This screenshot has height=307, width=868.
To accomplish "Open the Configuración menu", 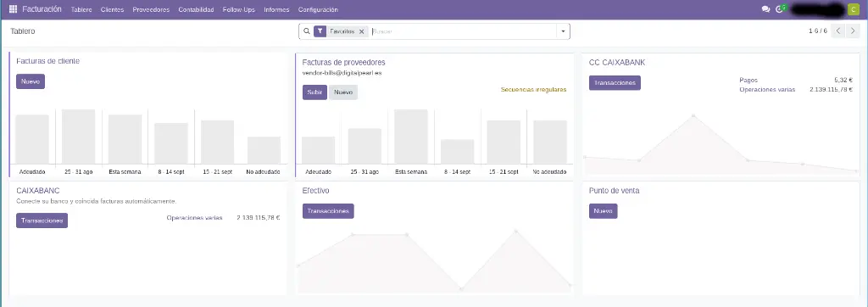I will click(318, 9).
